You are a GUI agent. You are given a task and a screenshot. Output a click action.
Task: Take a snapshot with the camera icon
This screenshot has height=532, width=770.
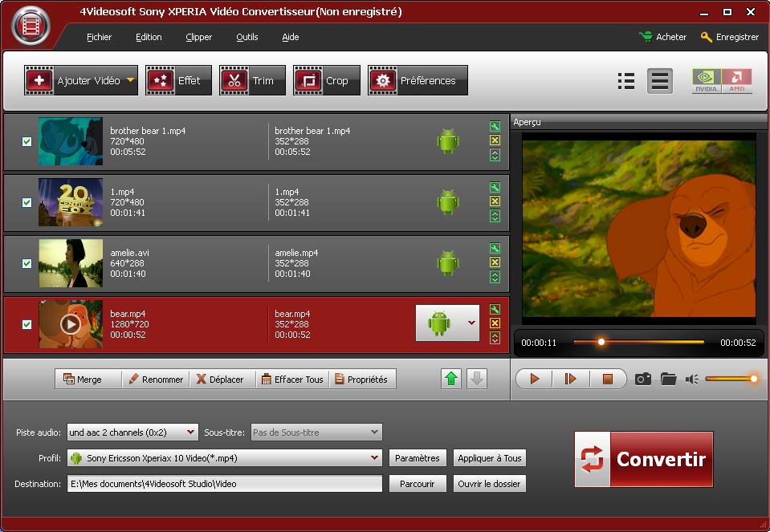(x=642, y=379)
